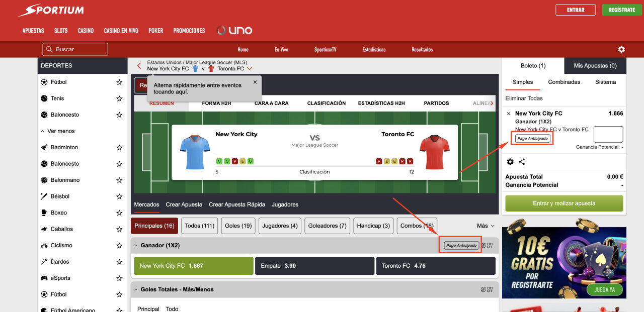644x312 pixels.
Task: Collapse the Goles Totales - Más/Menos market
Action: tap(136, 289)
